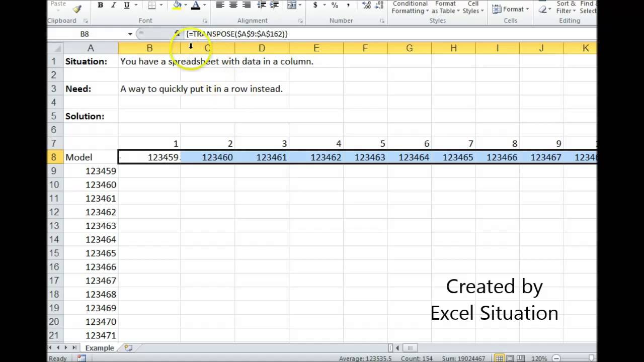Expand the Name Box dropdown arrow
644x362 pixels.
pos(130,34)
